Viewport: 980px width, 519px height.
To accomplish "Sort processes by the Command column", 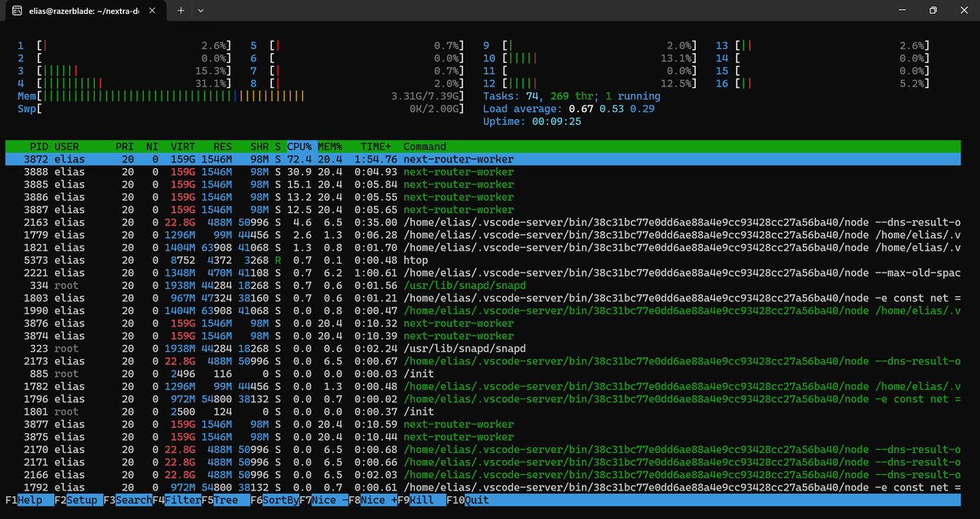I will point(426,147).
